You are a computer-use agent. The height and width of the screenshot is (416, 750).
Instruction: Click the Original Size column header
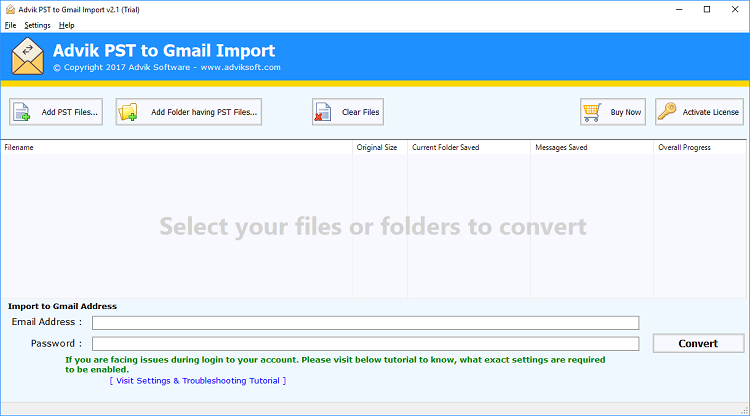coord(380,147)
